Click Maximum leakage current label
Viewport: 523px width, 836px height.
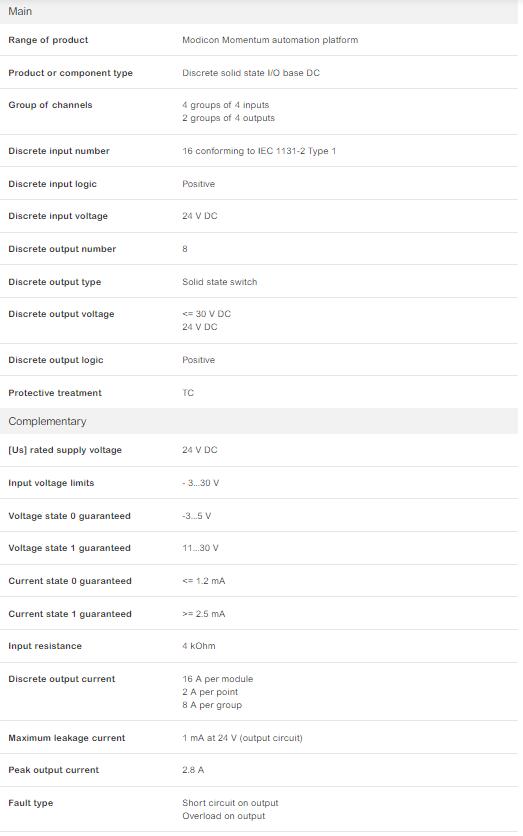[67, 738]
